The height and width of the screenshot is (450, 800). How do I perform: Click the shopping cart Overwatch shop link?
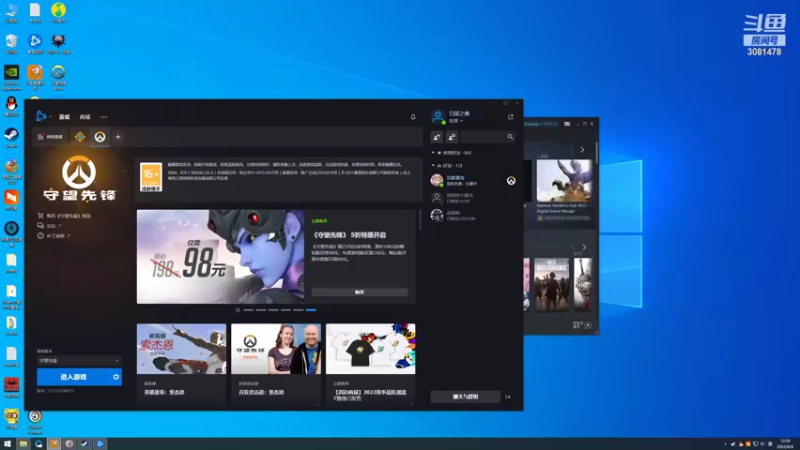(64, 216)
